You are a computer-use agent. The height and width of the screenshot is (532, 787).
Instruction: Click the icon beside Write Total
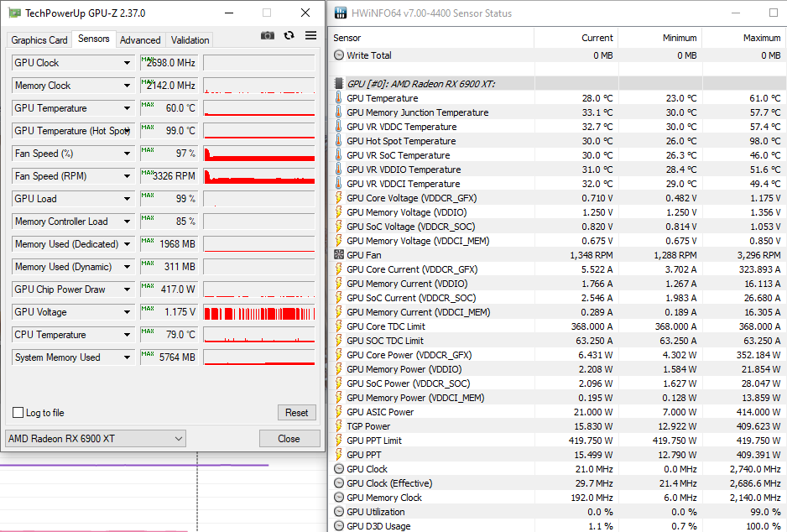[x=339, y=55]
